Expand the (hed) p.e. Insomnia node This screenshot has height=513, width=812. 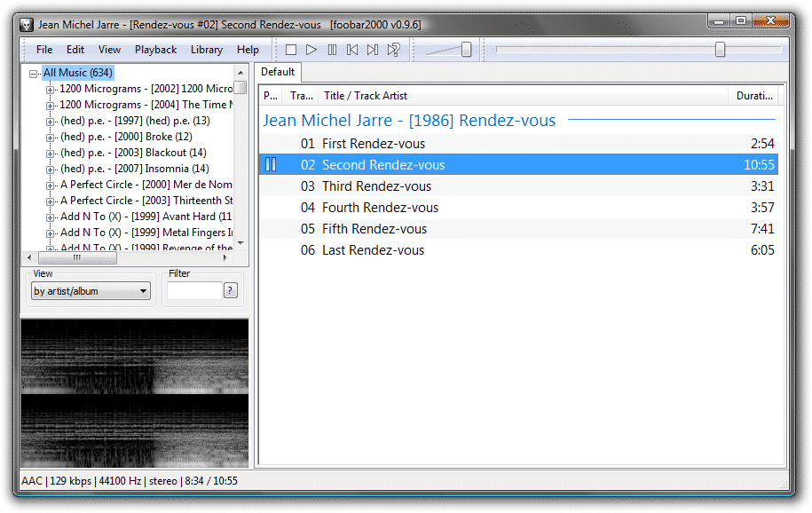[50, 169]
